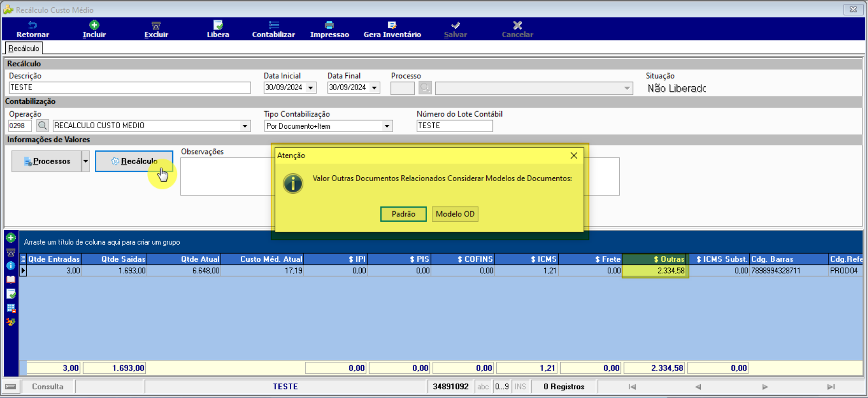The width and height of the screenshot is (868, 398).
Task: Open the Data Final date picker
Action: click(375, 88)
